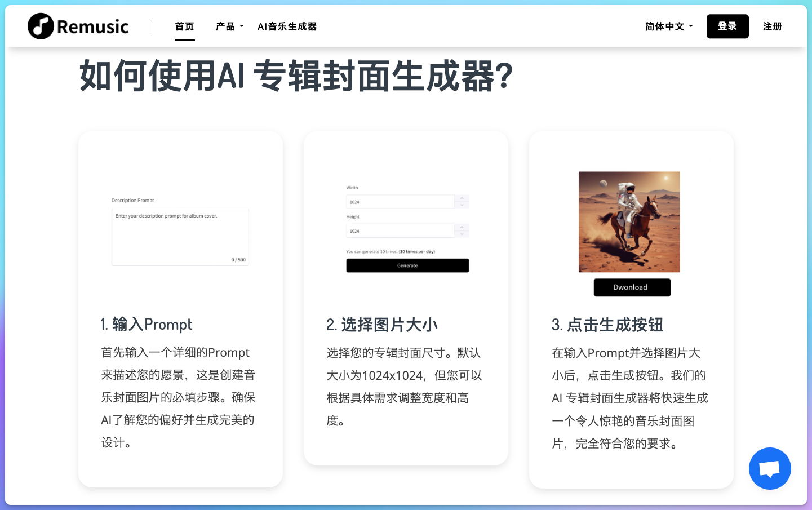Click the speech bubble chat icon

[770, 468]
